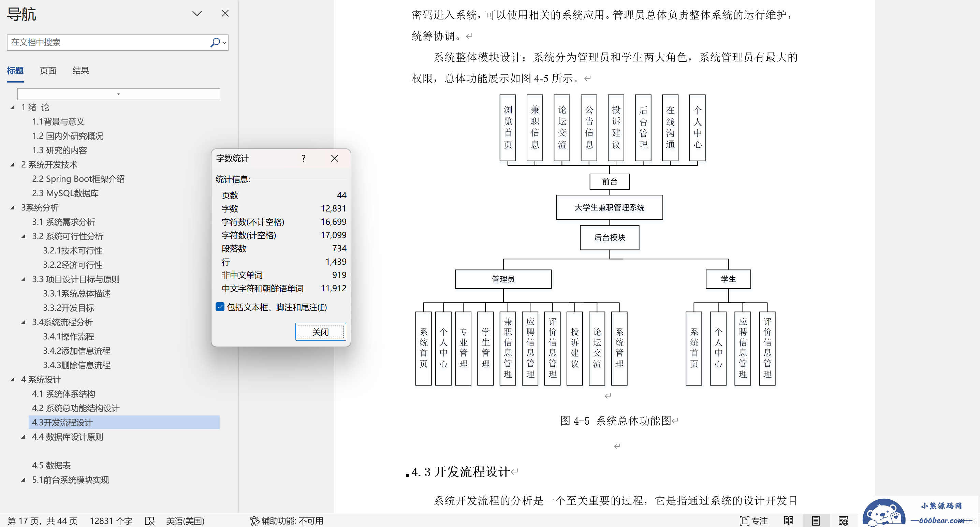Switch to the 页面 tab

48,70
